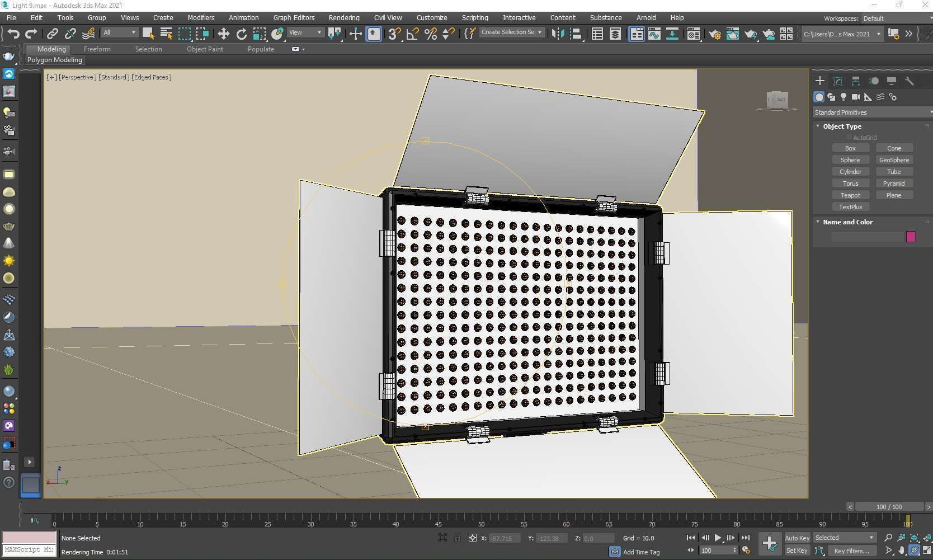Image resolution: width=933 pixels, height=560 pixels.
Task: Activate the Select and Move tool
Action: 224,34
